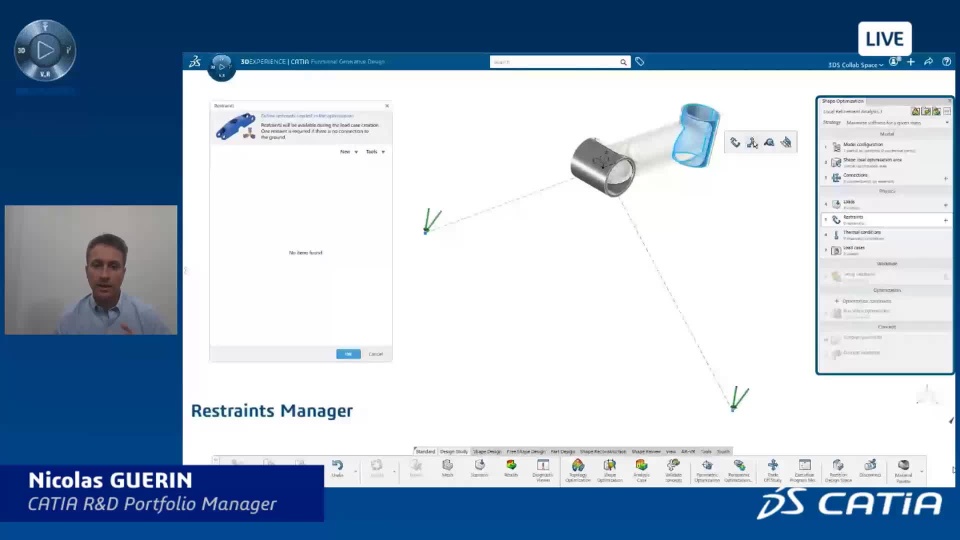Add a new load with plus button
This screenshot has height=540, width=960.
pos(946,204)
